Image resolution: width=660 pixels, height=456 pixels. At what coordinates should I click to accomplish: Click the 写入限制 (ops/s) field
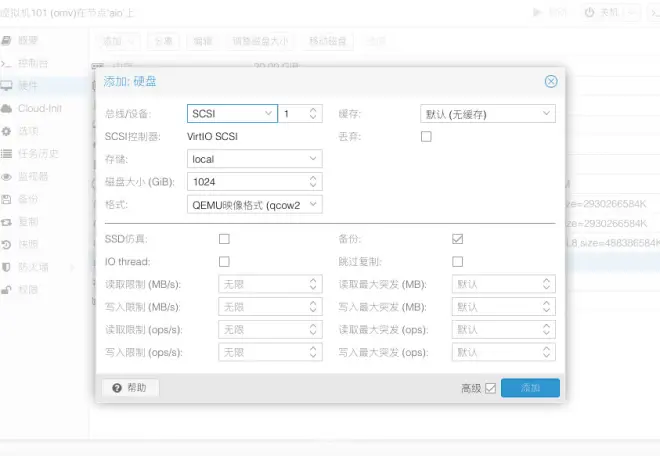point(270,352)
